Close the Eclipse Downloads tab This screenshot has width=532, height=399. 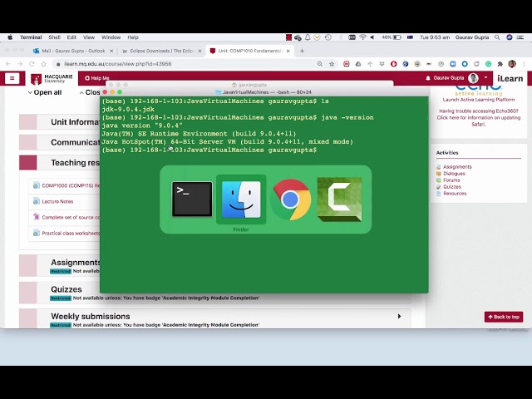coord(199,51)
